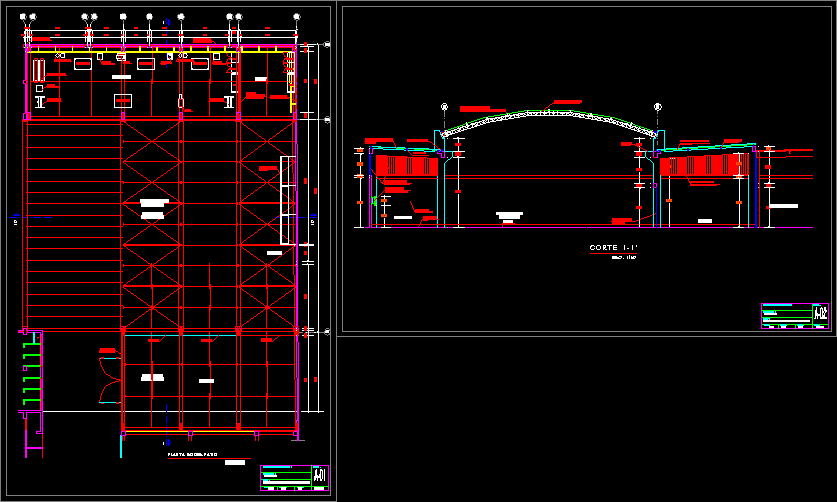Select the left red louvre hatch in section
This screenshot has height=502, width=837.
407,164
